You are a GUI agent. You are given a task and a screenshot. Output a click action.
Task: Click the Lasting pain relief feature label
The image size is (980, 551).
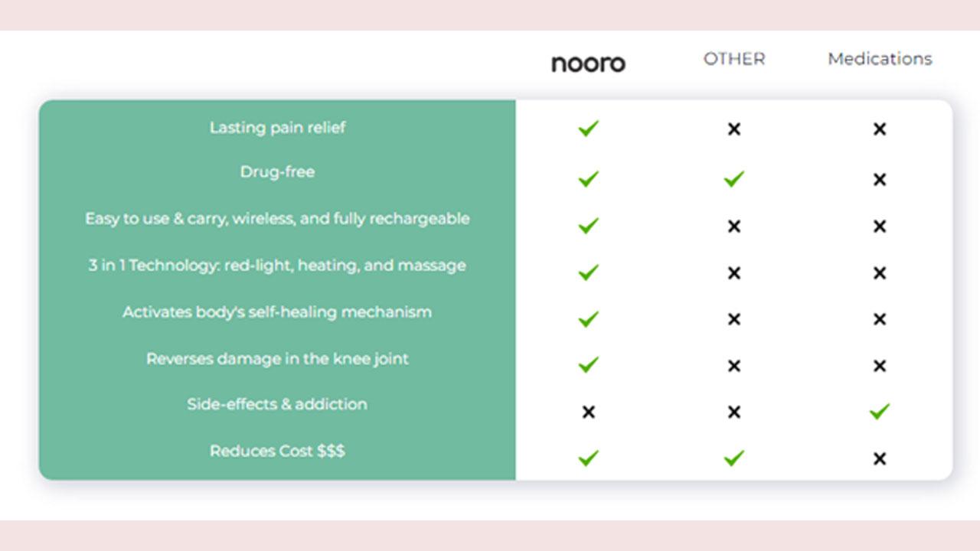pyautogui.click(x=277, y=128)
